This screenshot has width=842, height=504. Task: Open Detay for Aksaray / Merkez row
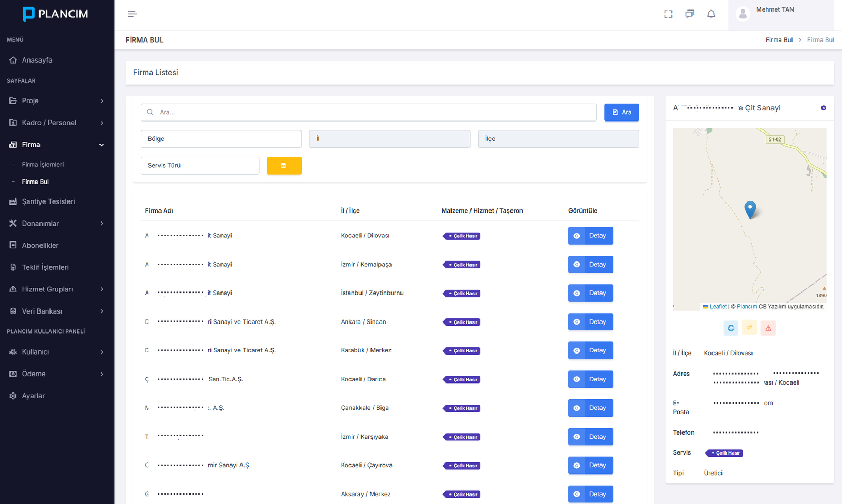click(590, 494)
